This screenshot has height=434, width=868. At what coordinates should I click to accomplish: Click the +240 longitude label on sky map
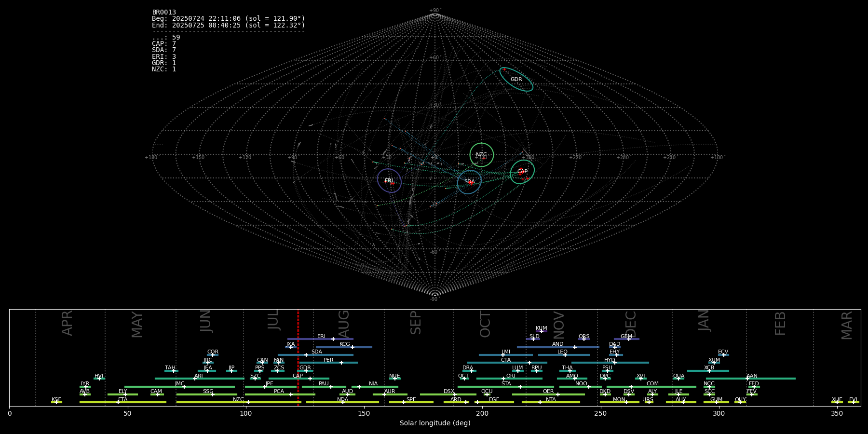(x=623, y=157)
